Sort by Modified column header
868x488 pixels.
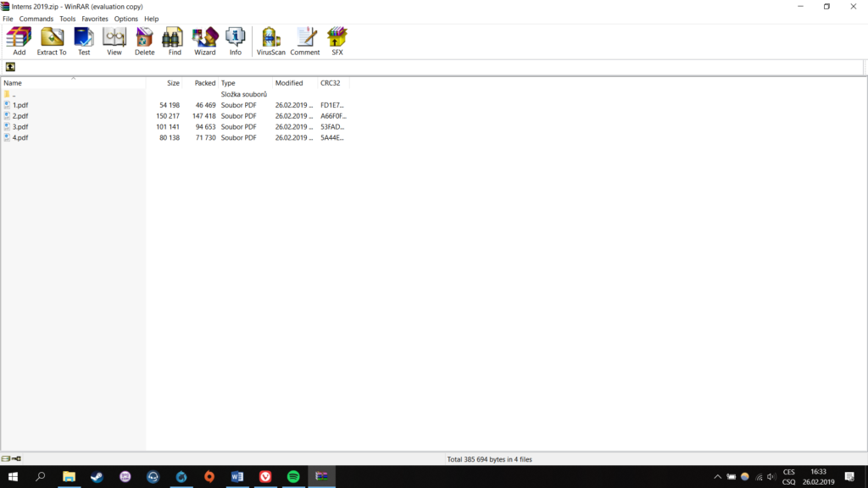(x=295, y=83)
